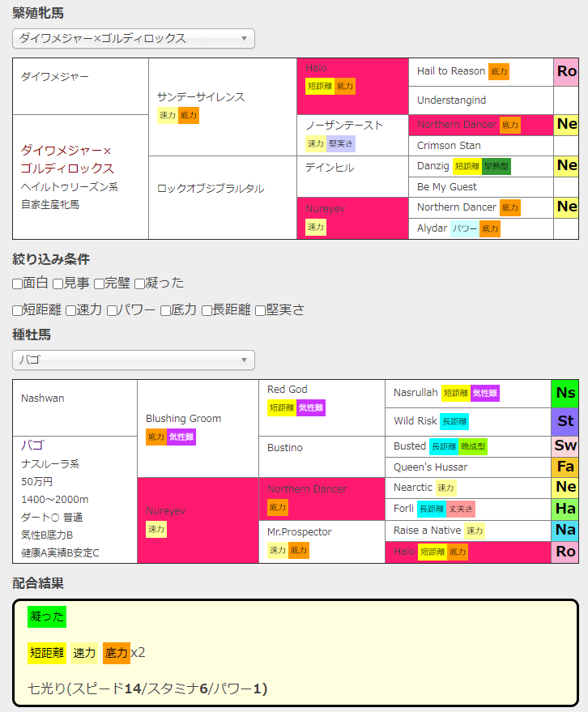Screen dimensions: 588x712
Task: Expand the 種牡馬 dropdown showing バゴ
Action: tap(134, 360)
